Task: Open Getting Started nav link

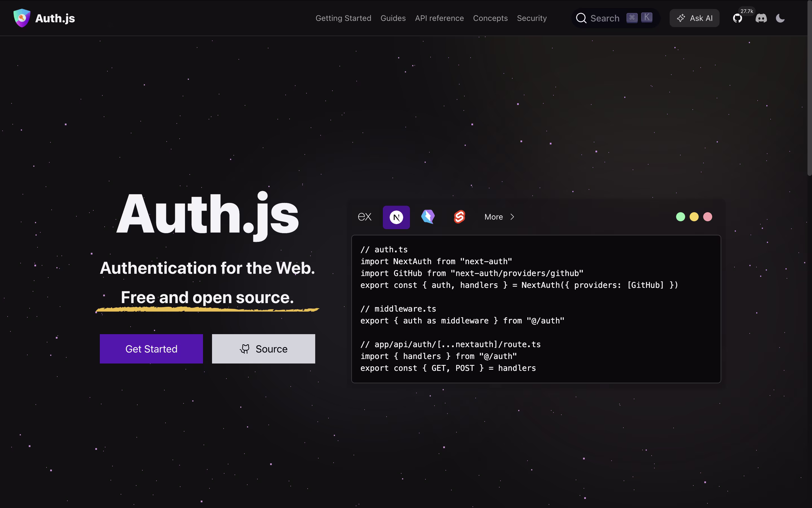Action: (x=343, y=18)
